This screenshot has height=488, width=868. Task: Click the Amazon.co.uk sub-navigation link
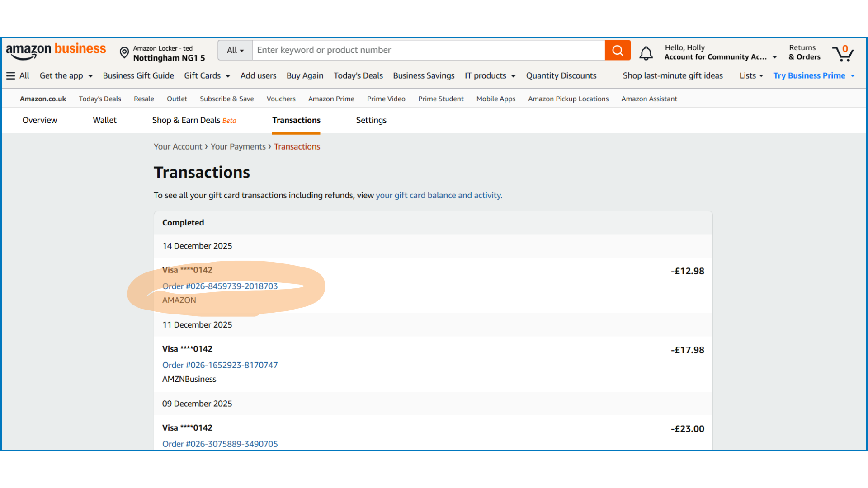tap(43, 99)
